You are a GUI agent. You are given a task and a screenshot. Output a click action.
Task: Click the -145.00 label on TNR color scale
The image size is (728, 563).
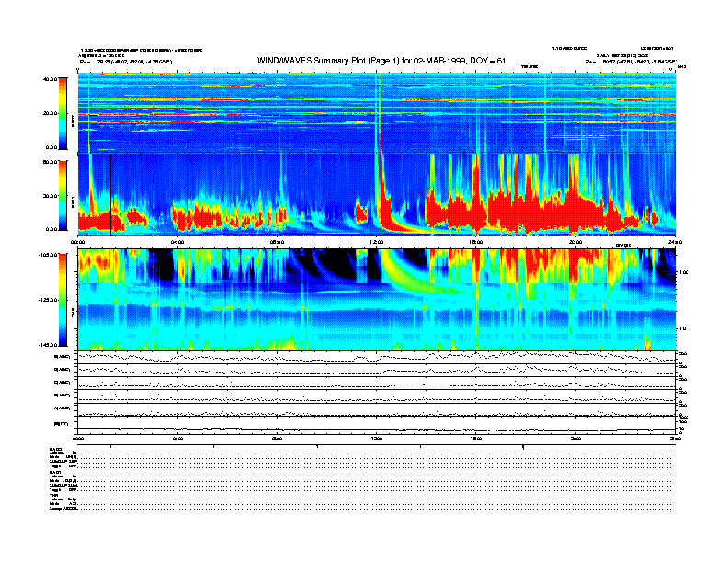48,345
